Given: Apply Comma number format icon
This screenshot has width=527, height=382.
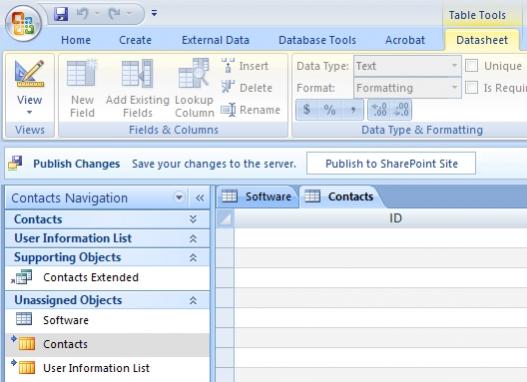Looking at the screenshot, I should (x=353, y=110).
